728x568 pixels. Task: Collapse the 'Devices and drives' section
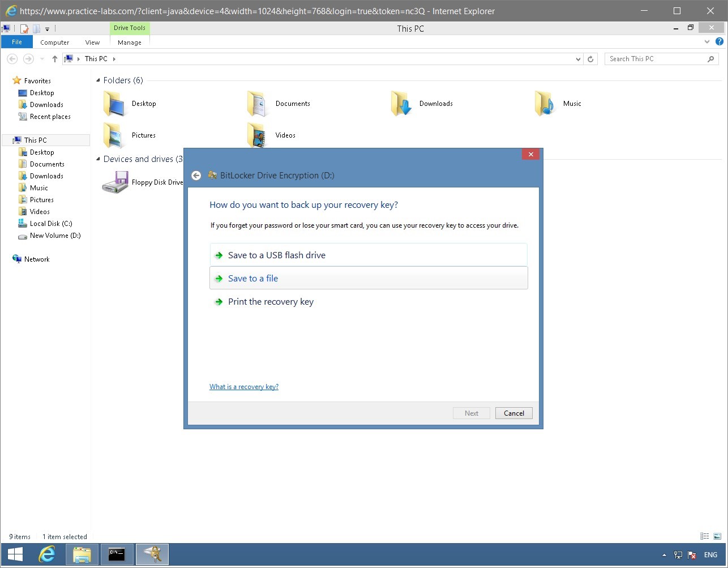point(99,159)
